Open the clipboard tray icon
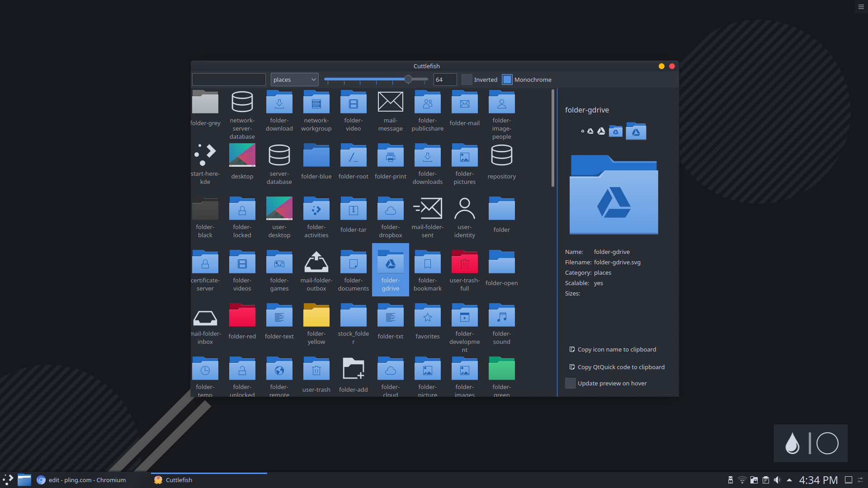This screenshot has width=868, height=488. point(765,480)
